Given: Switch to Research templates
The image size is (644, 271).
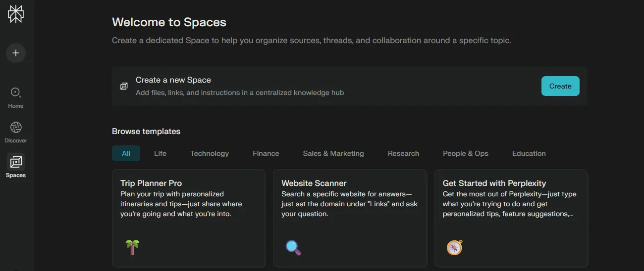Looking at the screenshot, I should point(403,153).
